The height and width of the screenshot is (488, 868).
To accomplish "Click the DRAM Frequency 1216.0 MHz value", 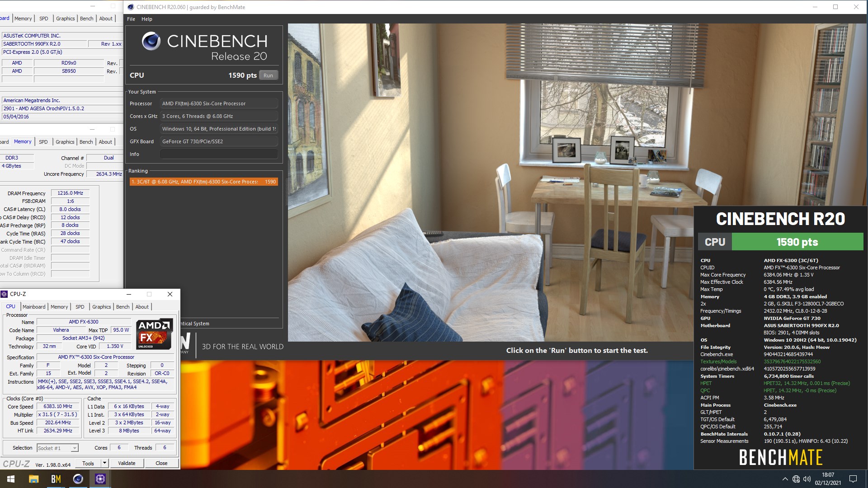I will [70, 193].
